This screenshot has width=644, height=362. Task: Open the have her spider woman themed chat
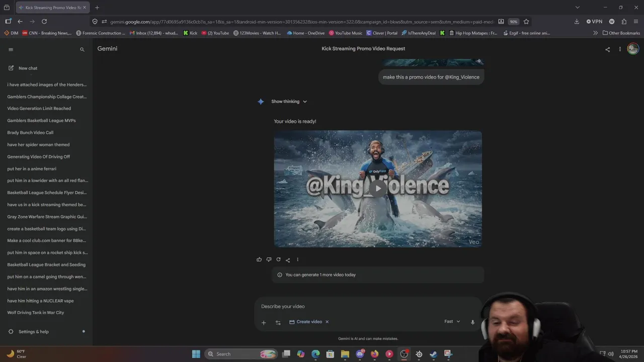click(38, 145)
